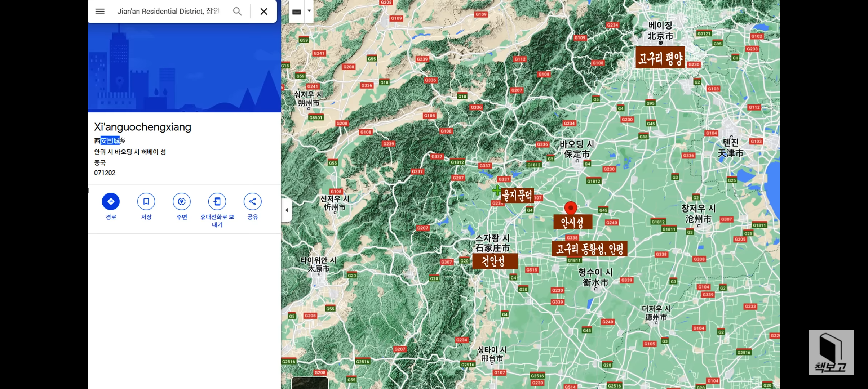Click the highlighted Chinese name text
Viewport: 868px width, 389px height.
pyautogui.click(x=110, y=141)
